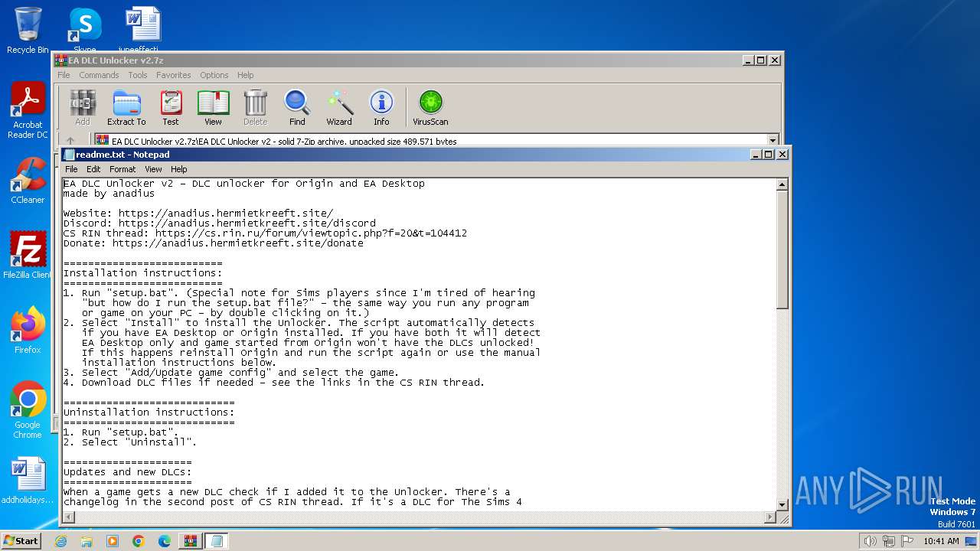Open Firefox desktop shortcut
This screenshot has height=551, width=980.
[28, 331]
